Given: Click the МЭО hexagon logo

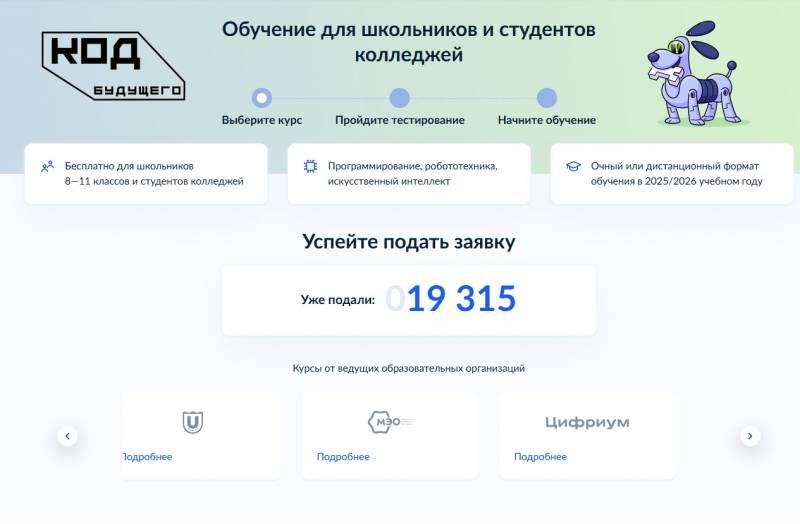Looking at the screenshot, I should [x=389, y=422].
